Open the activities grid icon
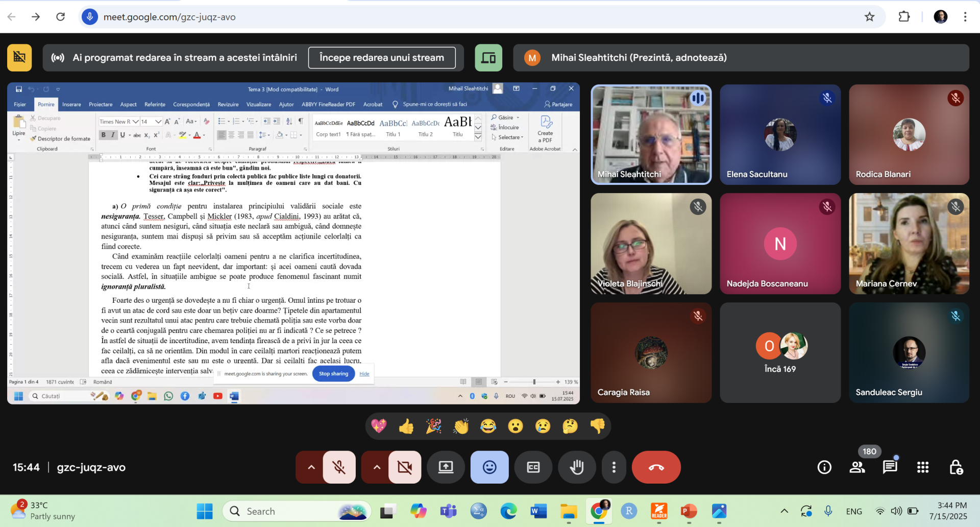Screen dimensions: 980x527 [x=922, y=467]
